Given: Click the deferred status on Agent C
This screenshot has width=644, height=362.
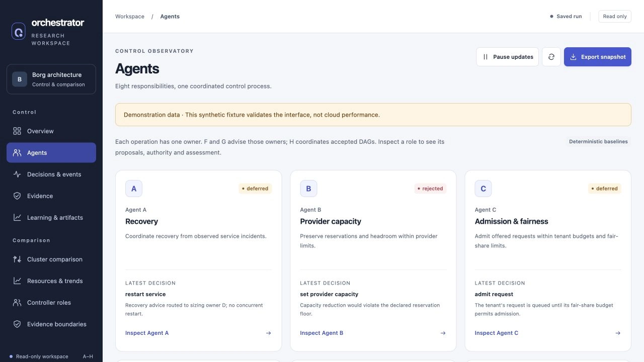Looking at the screenshot, I should [x=605, y=189].
